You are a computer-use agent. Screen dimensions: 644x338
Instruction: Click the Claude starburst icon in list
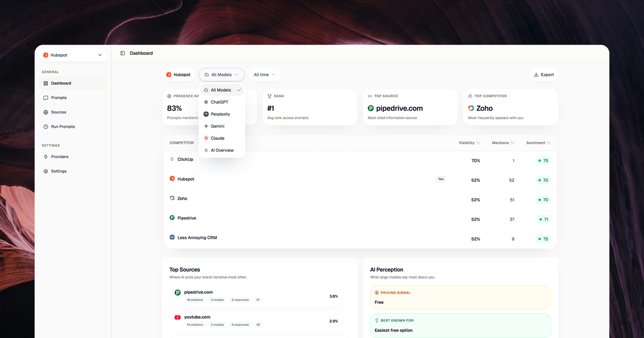206,138
